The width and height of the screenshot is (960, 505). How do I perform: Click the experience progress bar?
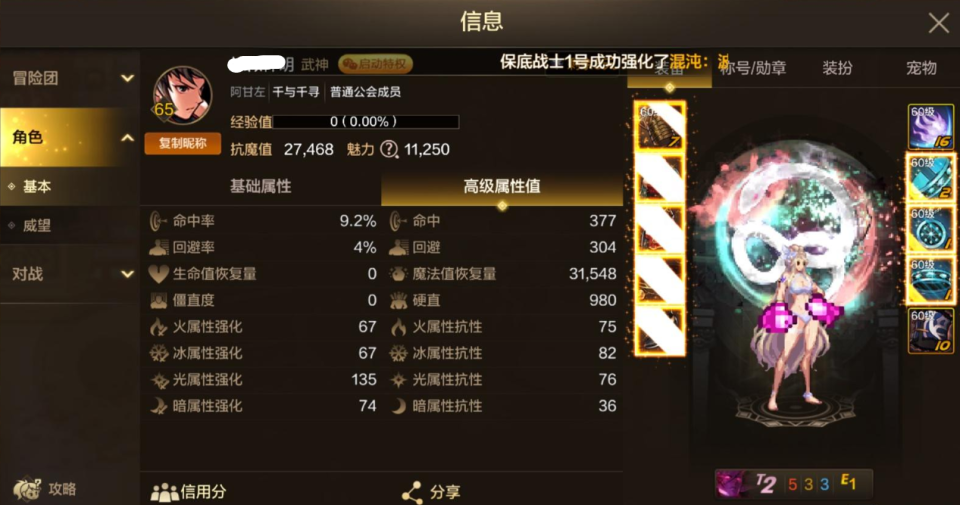click(366, 121)
